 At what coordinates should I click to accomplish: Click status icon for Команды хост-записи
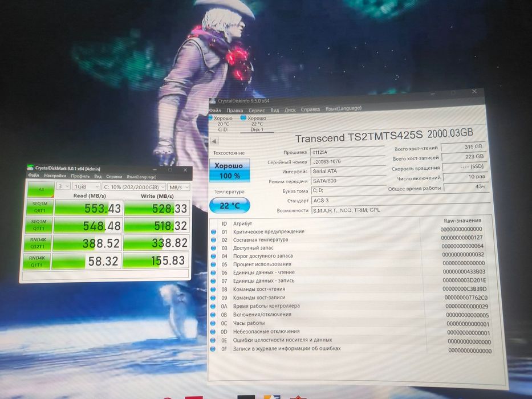pyautogui.click(x=213, y=298)
